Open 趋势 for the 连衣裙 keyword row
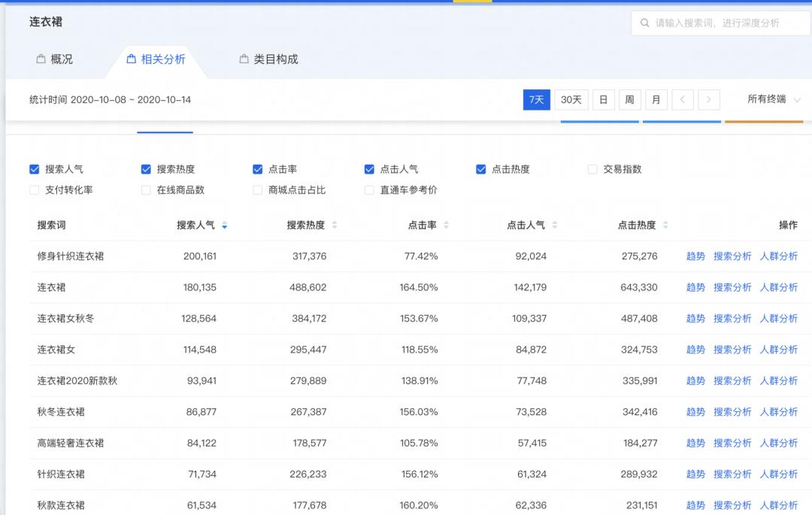The image size is (812, 515). click(x=695, y=287)
